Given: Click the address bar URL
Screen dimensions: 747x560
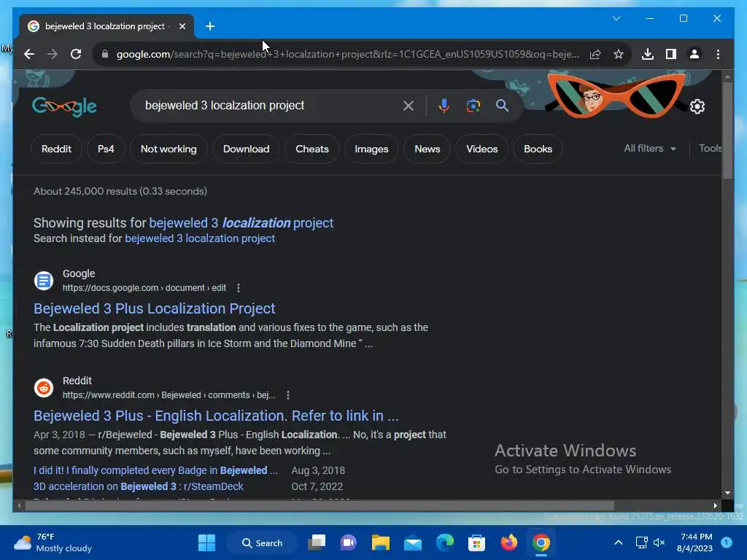Looking at the screenshot, I should point(348,54).
